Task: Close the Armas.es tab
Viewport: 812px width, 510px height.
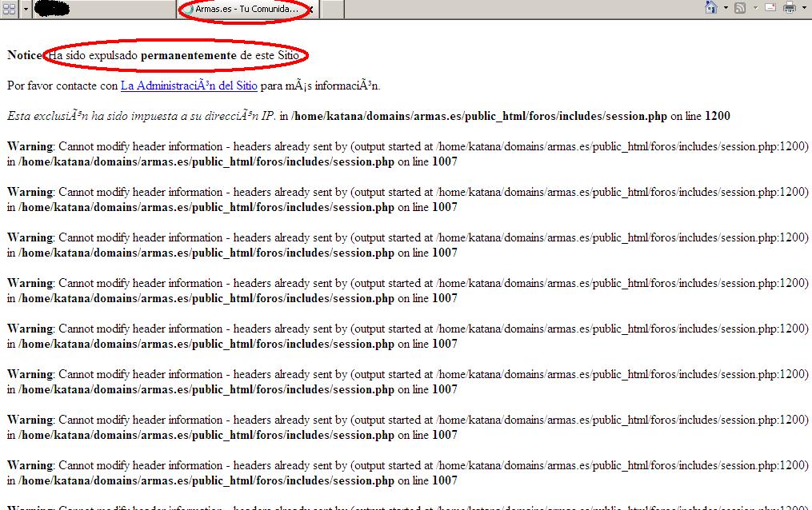Action: 311,9
